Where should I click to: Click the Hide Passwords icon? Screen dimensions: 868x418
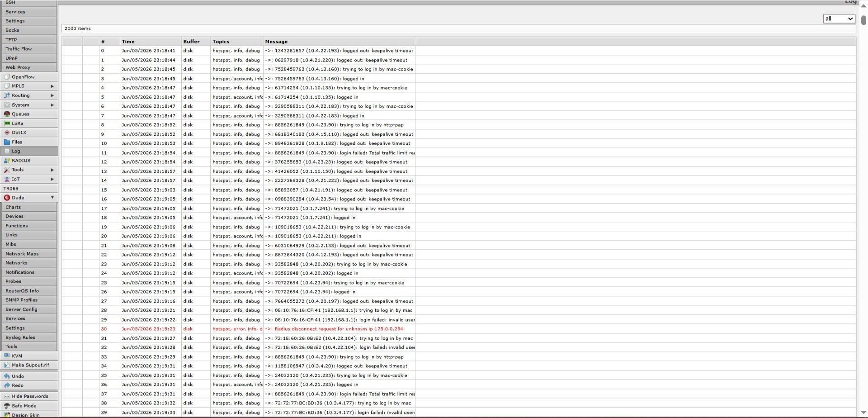7,396
